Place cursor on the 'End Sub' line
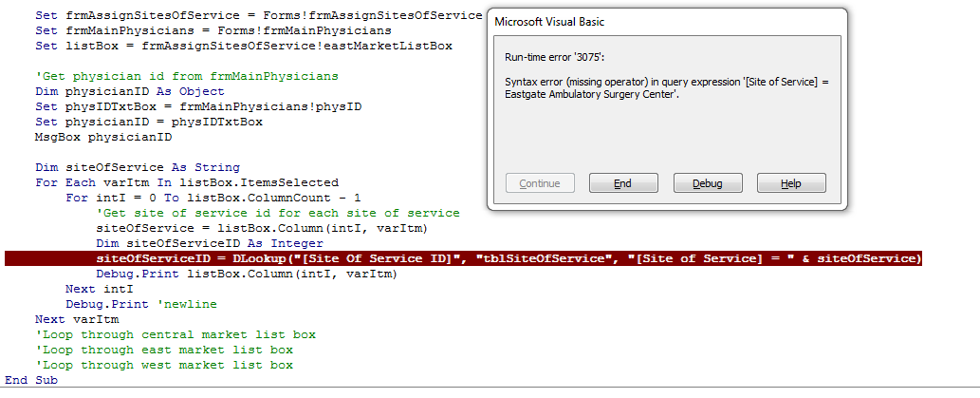 point(31,380)
